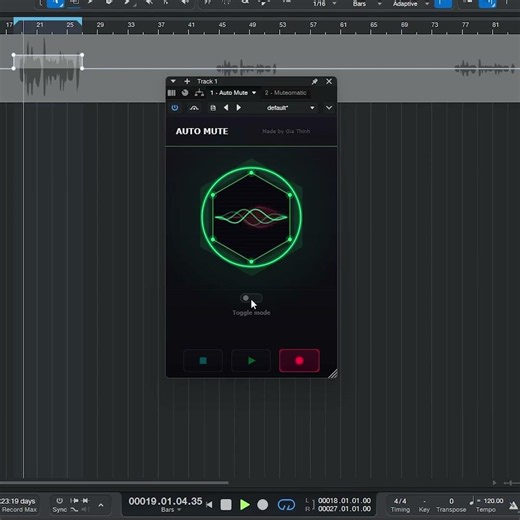Image resolution: width=520 pixels, height=520 pixels.
Task: Click the plugin's green play button
Action: click(251, 361)
